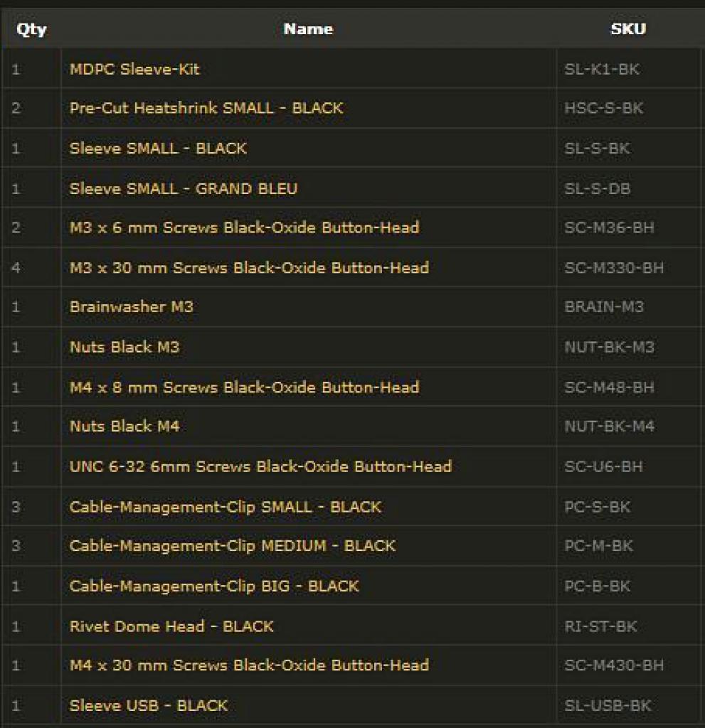This screenshot has height=728, width=705.
Task: Click Nuts Black M3 entry
Action: pyautogui.click(x=124, y=347)
